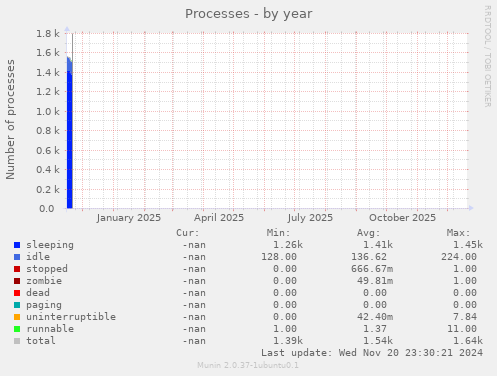Select the 'sleeping' legend label

pyautogui.click(x=50, y=245)
